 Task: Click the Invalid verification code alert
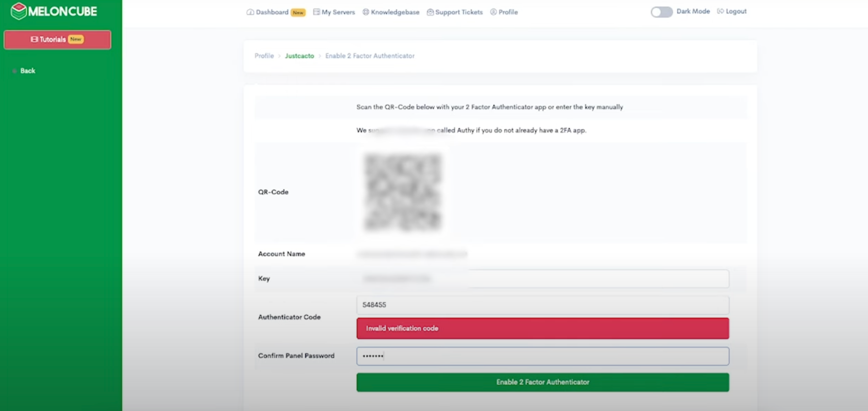click(x=543, y=328)
